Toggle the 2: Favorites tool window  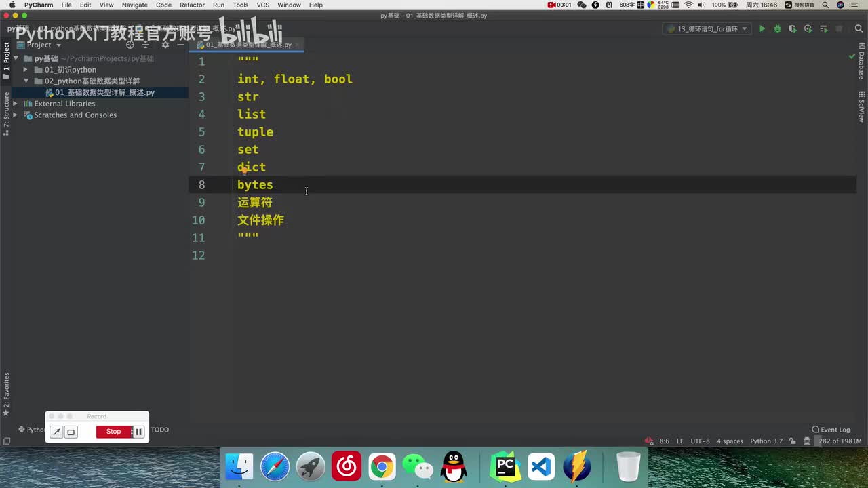click(x=6, y=394)
